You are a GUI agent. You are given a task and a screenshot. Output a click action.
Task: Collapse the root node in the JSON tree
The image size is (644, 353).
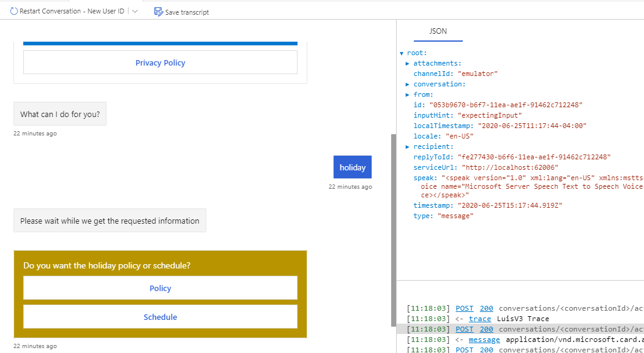point(402,52)
